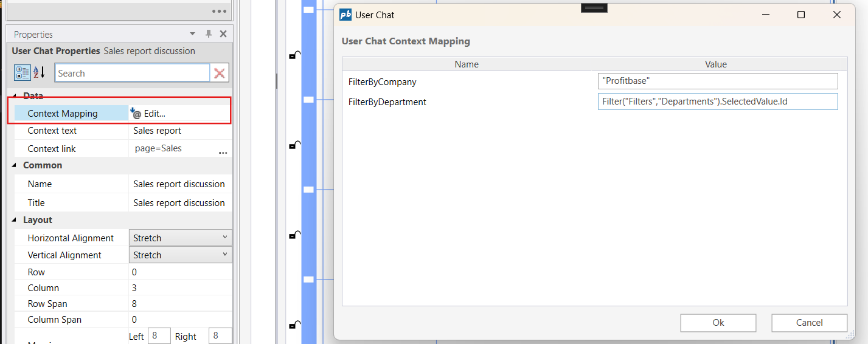The height and width of the screenshot is (344, 868).
Task: Click the Context Mapping expression icon
Action: pos(136,113)
